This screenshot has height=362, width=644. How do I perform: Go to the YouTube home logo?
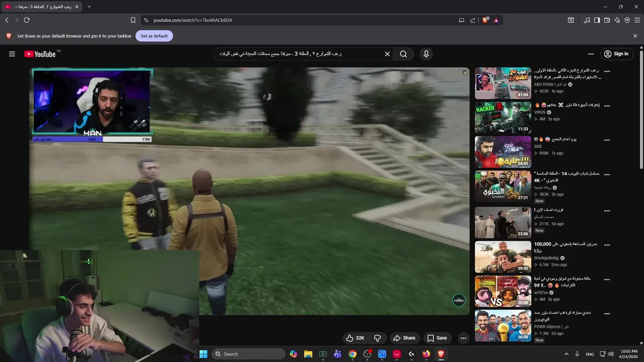click(x=40, y=54)
